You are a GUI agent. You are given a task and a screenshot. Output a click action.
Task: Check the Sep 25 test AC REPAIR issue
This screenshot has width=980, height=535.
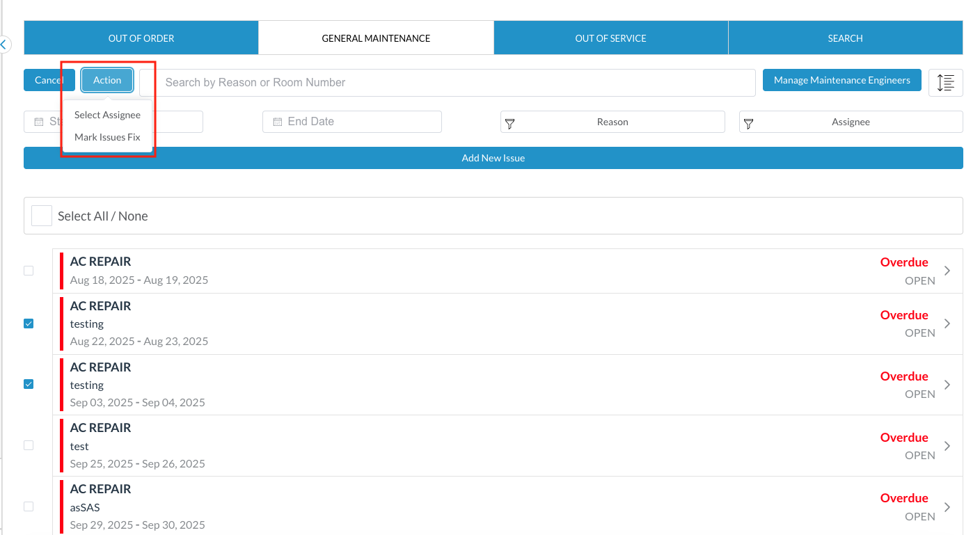click(29, 445)
